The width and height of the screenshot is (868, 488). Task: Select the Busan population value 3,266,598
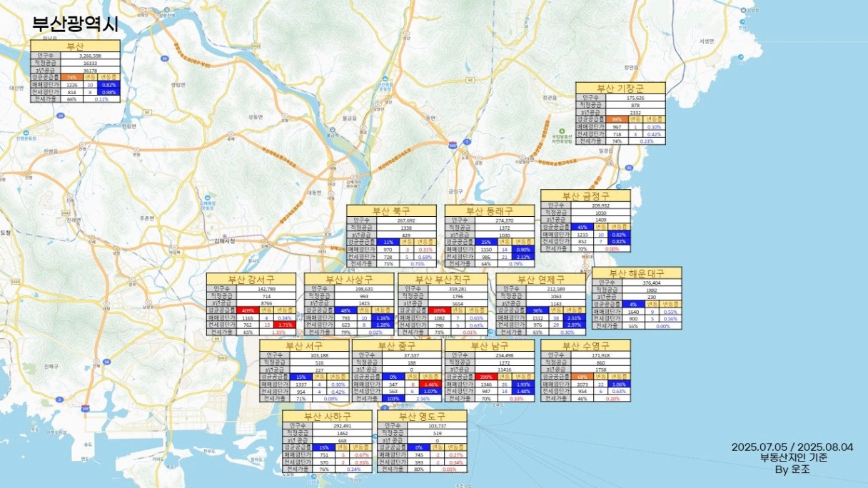(x=90, y=56)
